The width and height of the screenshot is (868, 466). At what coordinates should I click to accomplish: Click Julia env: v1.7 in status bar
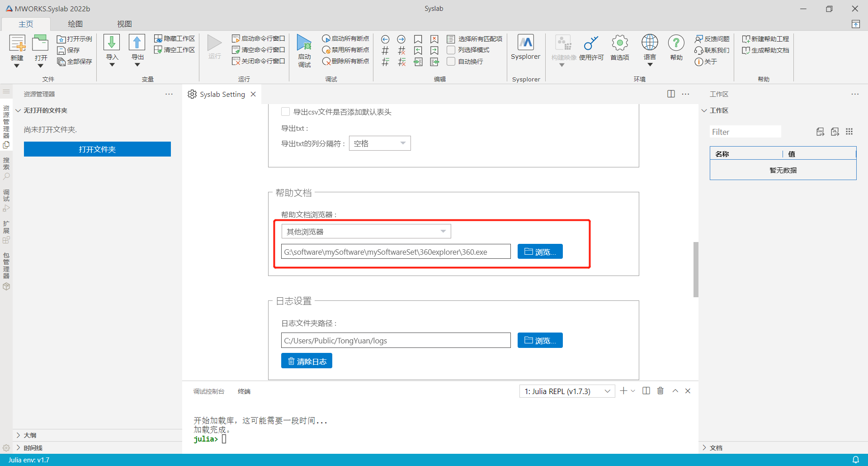tap(29, 460)
